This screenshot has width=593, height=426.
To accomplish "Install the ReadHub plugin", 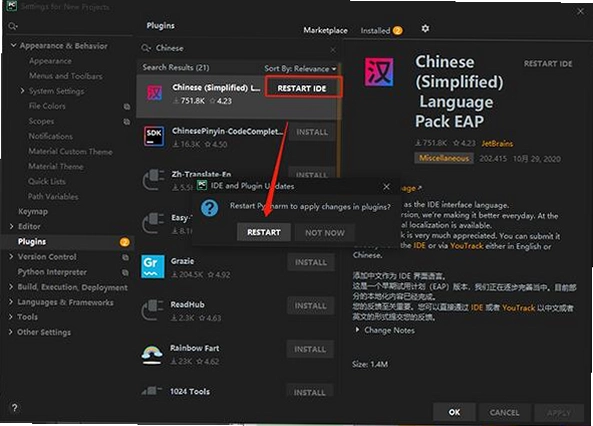I will [310, 306].
